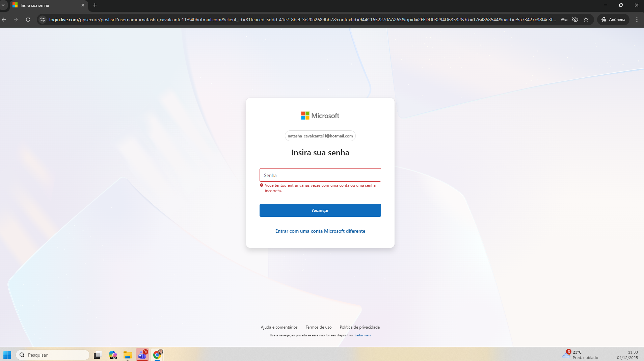
Task: Open the tab search dropdown arrow
Action: pyautogui.click(x=3, y=5)
